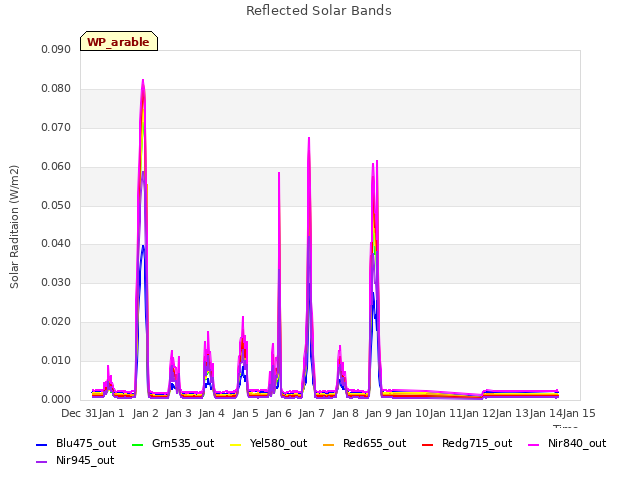Click the tallest Jan 2 peak tip
640x480 pixels.
tap(143, 80)
